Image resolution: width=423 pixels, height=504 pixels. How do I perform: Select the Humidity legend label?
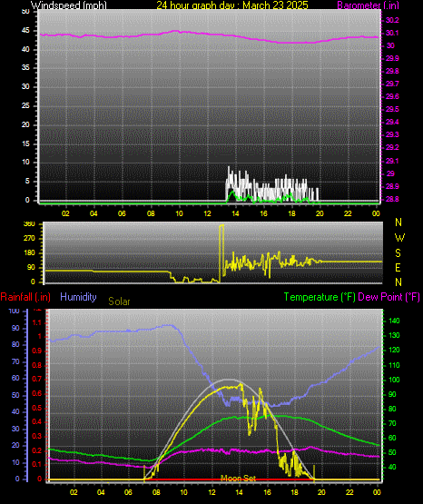pyautogui.click(x=78, y=297)
